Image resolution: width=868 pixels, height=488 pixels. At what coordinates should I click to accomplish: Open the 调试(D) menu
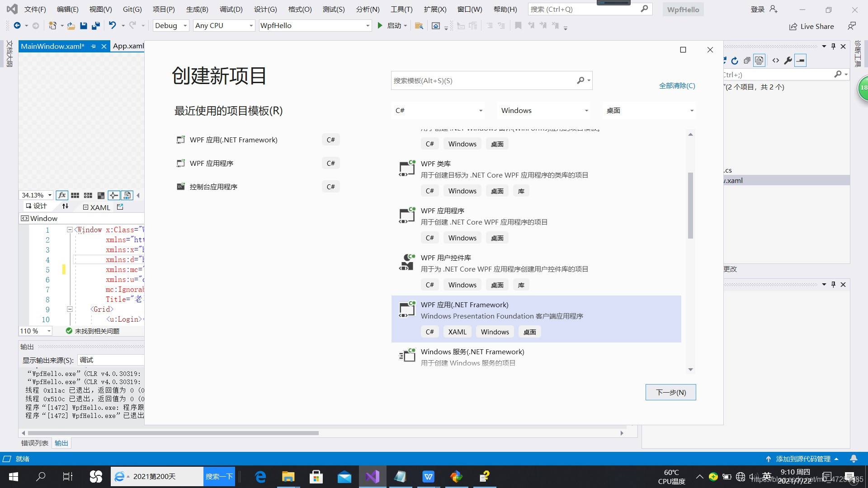coord(231,9)
